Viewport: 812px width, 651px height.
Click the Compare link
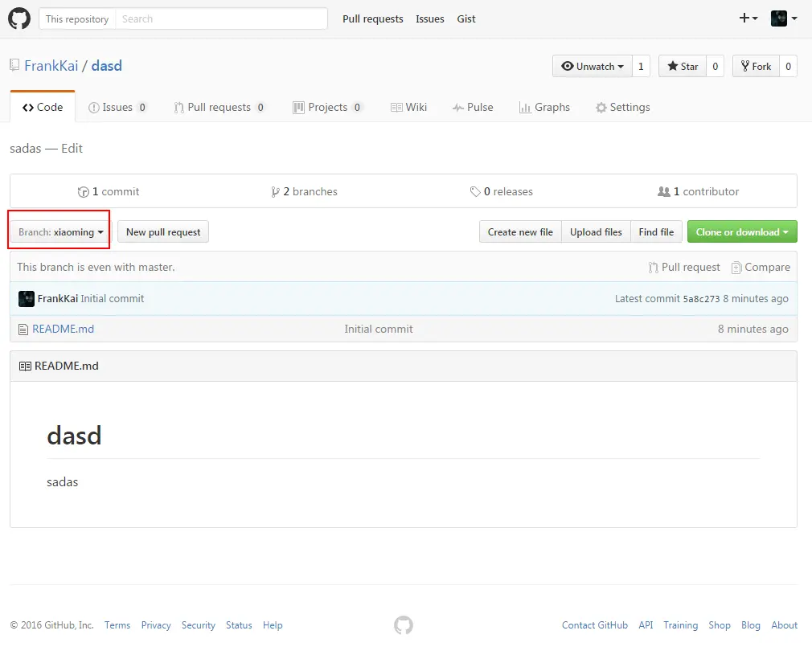[761, 267]
